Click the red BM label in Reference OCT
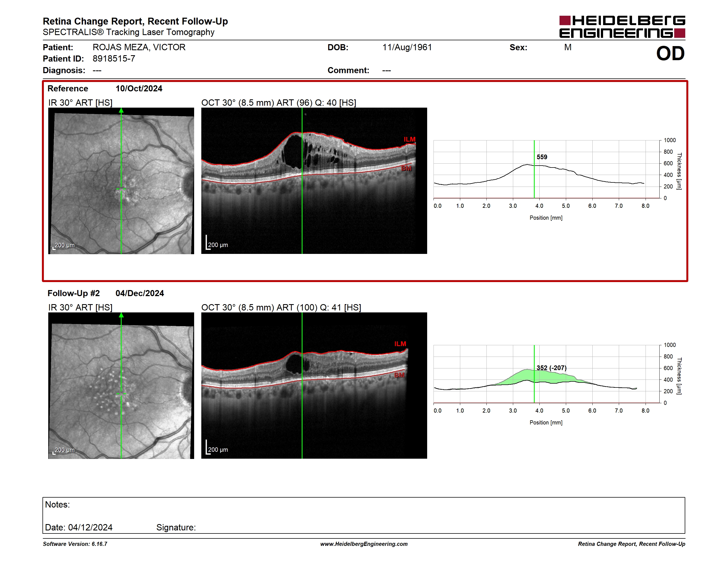This screenshot has width=728, height=563. click(x=406, y=168)
